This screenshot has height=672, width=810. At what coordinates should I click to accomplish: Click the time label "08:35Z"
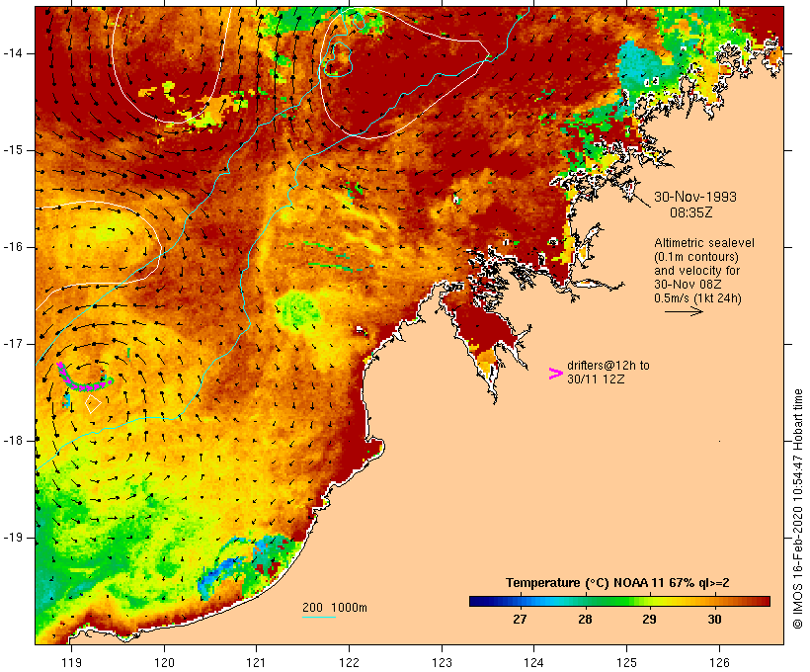point(691,212)
